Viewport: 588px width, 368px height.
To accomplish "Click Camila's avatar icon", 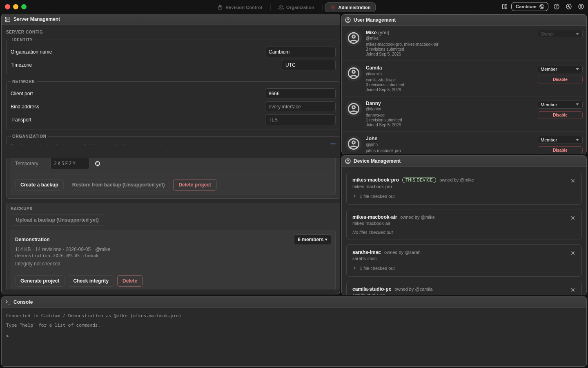I will [x=354, y=73].
